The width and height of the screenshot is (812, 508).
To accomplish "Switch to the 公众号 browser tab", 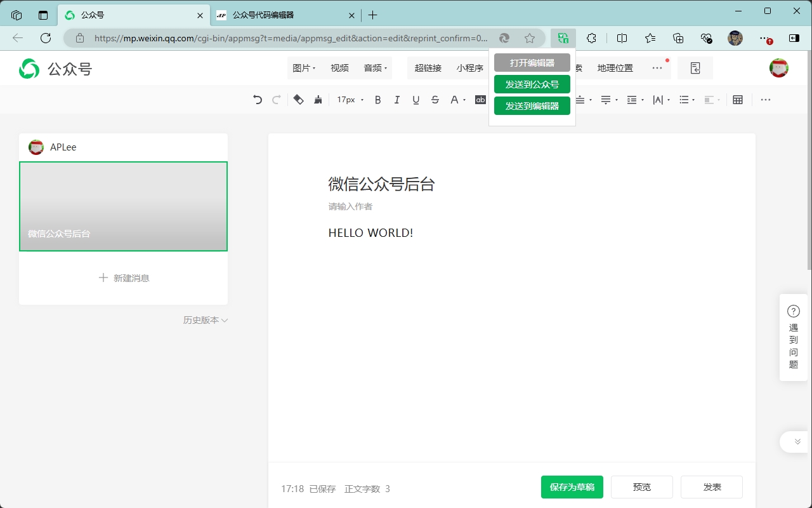I will (x=133, y=15).
